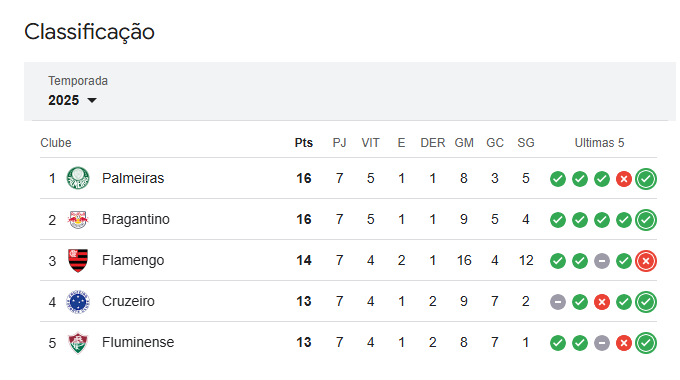Screen dimensions: 680x380
Task: Open the Fluminense team link
Action: (138, 342)
